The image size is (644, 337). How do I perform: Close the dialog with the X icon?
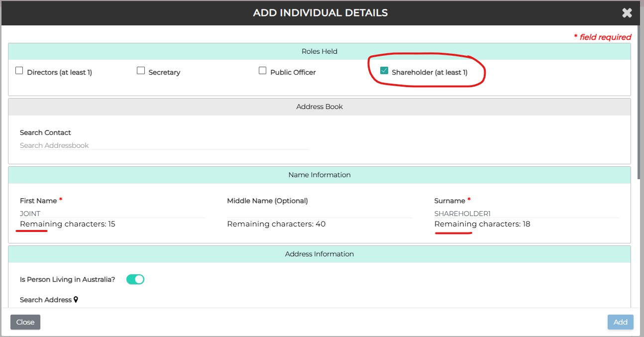pos(627,13)
